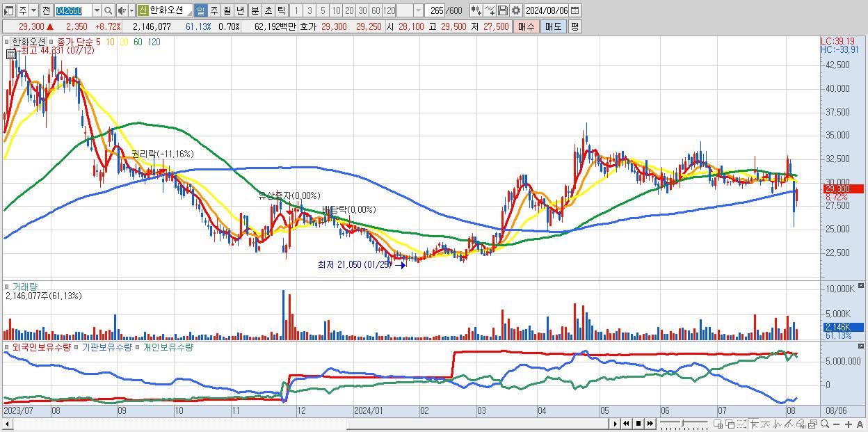Expand the sound options dropdown arrow
The height and width of the screenshot is (432, 868).
point(131,10)
